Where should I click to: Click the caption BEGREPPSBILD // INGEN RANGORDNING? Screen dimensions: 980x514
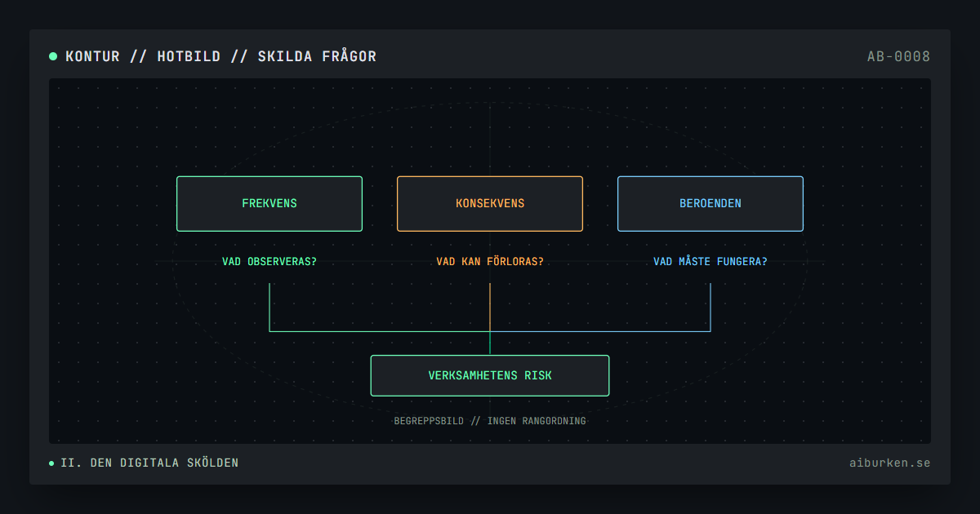490,421
